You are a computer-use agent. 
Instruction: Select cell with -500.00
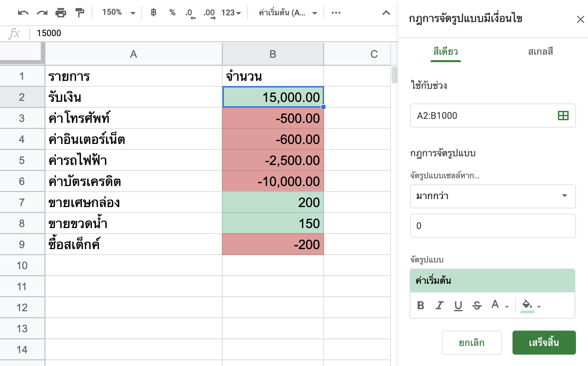click(273, 118)
